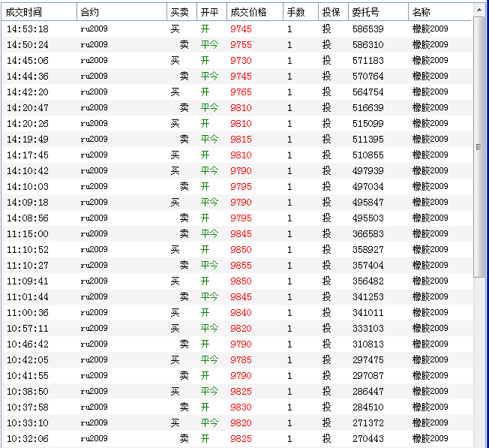The height and width of the screenshot is (448, 489).
Task: Click price 9855 in 11:10:27 row
Action: tap(241, 265)
